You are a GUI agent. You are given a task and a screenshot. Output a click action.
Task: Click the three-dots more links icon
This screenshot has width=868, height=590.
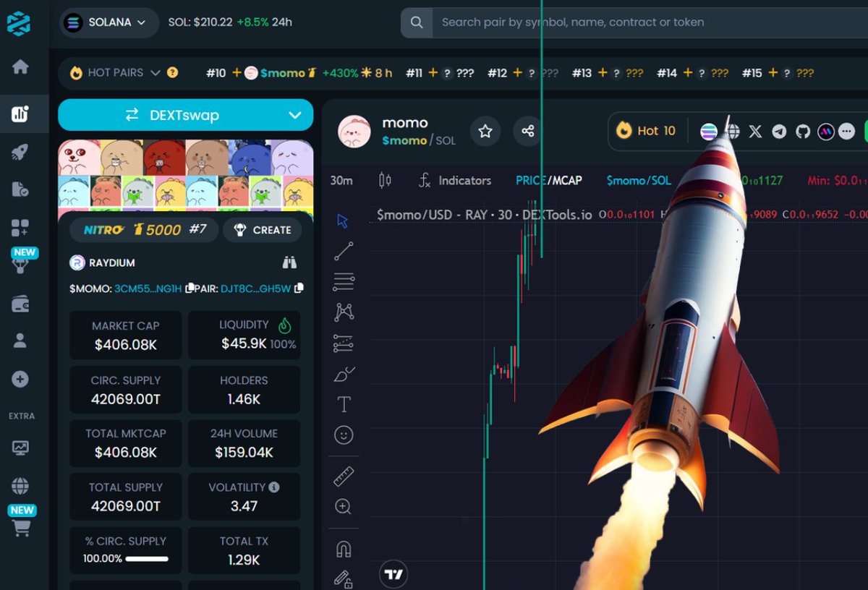(x=847, y=132)
